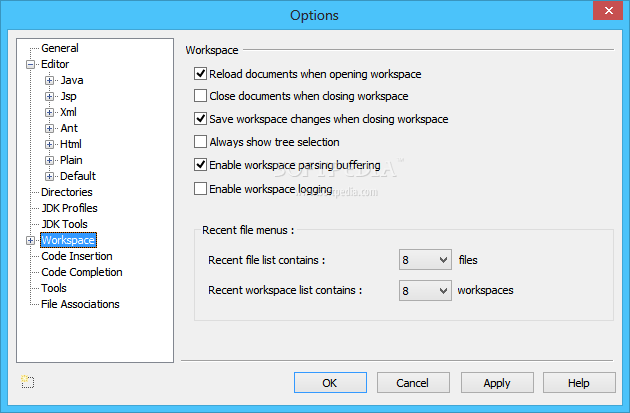Select General in the options tree

click(x=60, y=48)
